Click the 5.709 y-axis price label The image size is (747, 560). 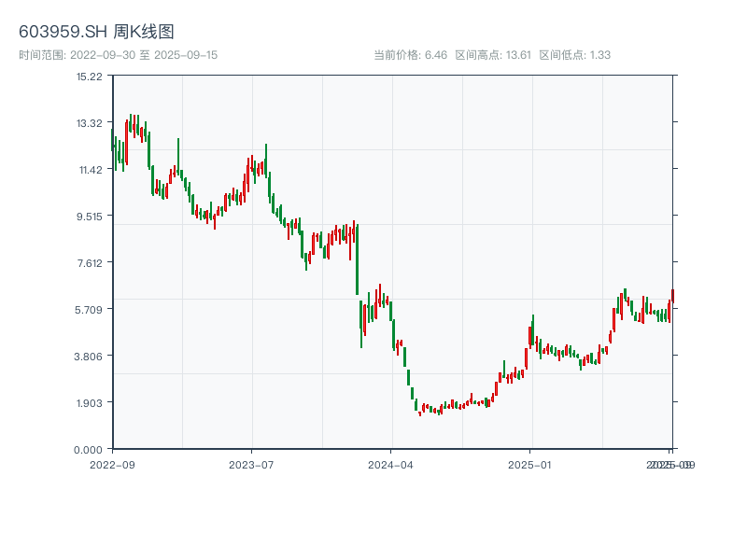point(90,309)
